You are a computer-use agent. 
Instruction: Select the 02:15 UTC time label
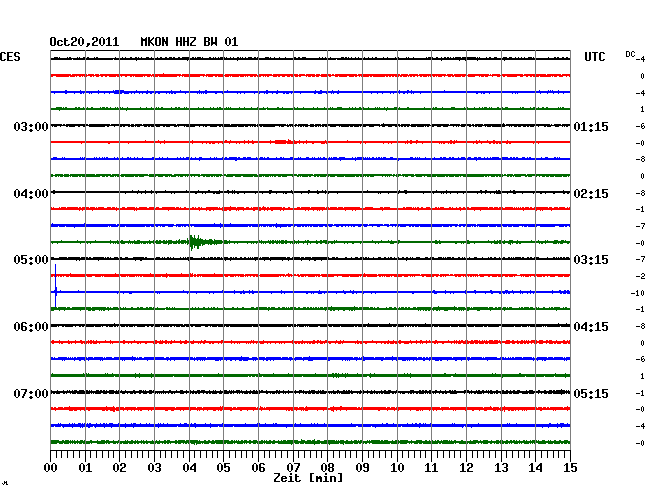(591, 194)
